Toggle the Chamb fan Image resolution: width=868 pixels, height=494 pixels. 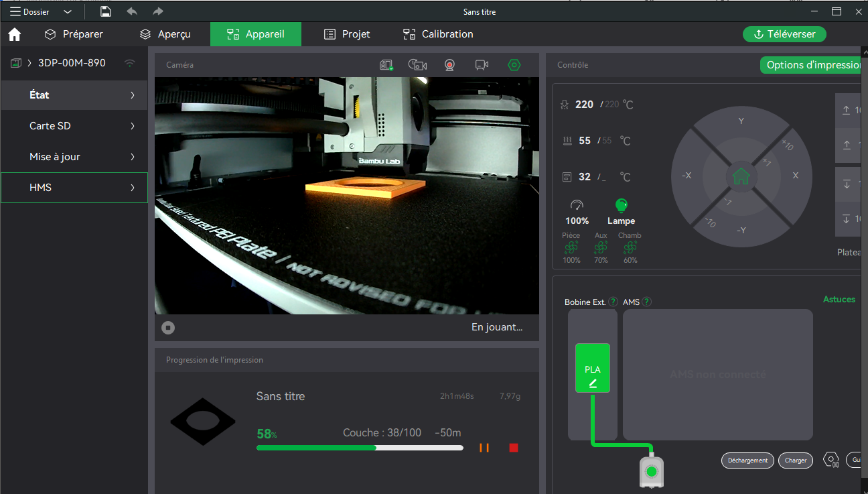click(630, 248)
